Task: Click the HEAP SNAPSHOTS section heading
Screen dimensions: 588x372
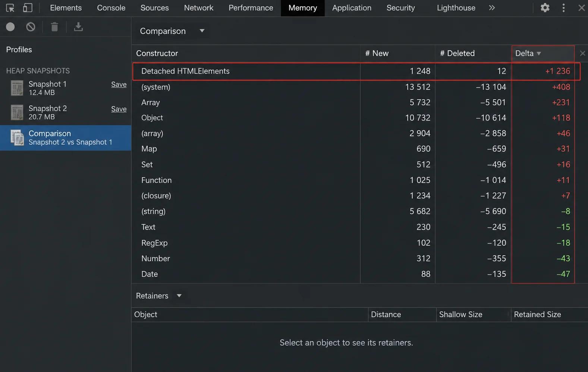Action: tap(38, 71)
